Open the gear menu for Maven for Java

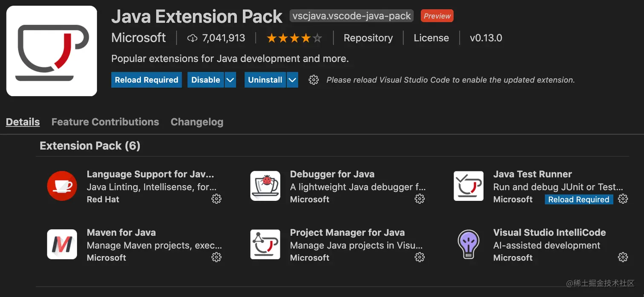point(216,257)
